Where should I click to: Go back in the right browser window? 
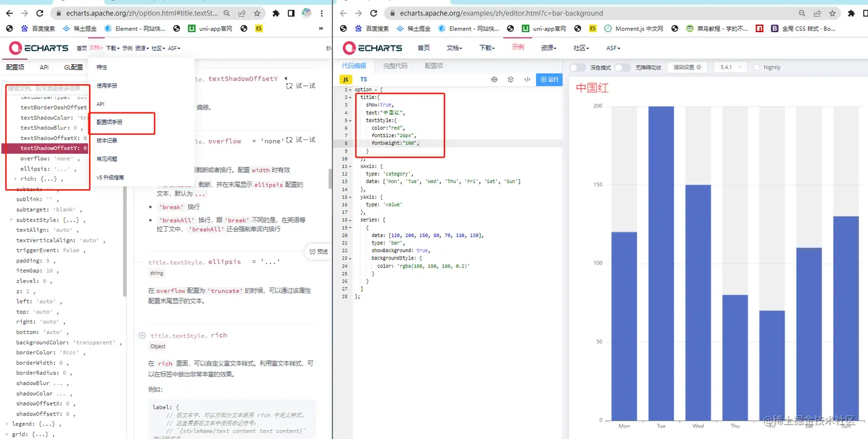[343, 13]
